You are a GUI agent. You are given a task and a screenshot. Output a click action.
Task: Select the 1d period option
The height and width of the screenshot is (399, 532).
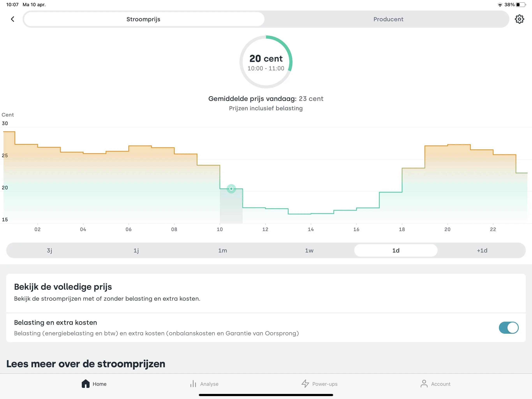[x=396, y=251]
